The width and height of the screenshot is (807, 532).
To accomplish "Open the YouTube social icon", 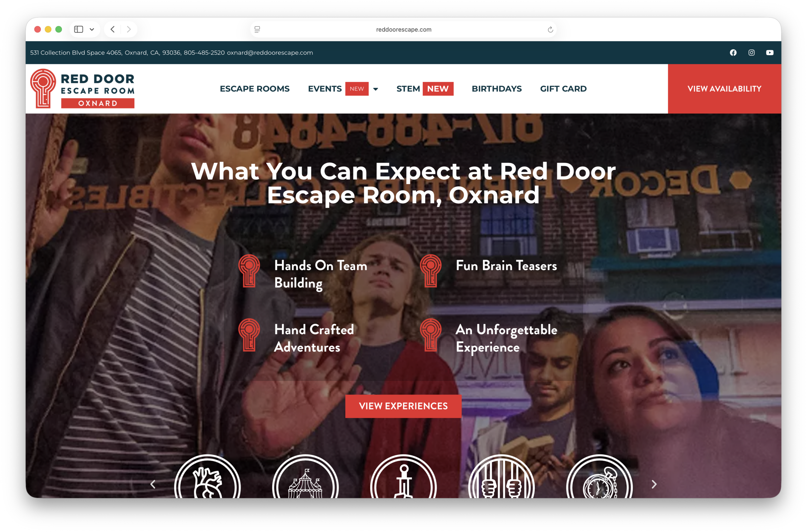I will coord(770,53).
